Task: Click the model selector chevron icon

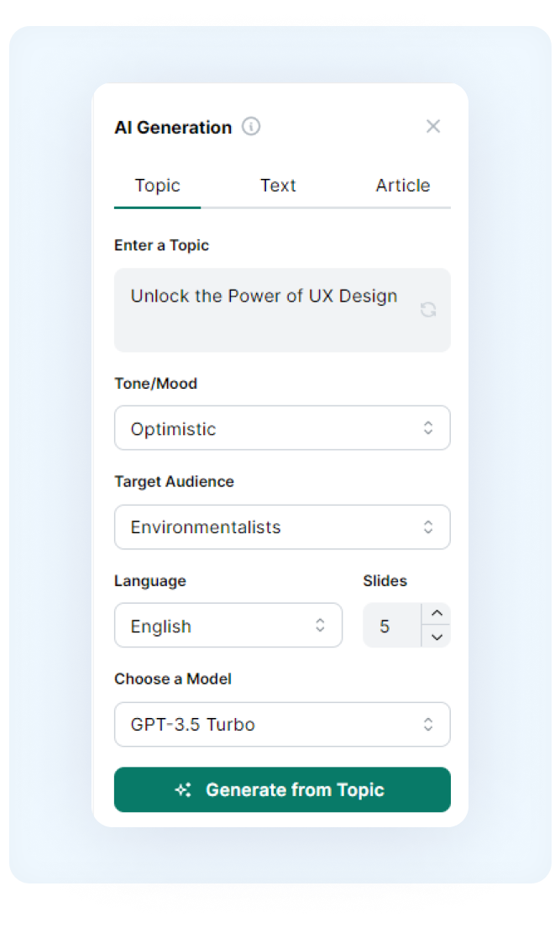Action: (x=428, y=725)
